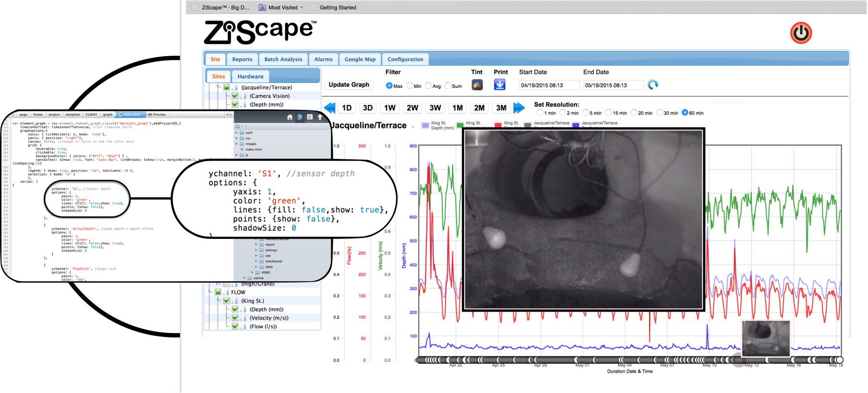This screenshot has width=868, height=393.
Task: Select the Sum filter option
Action: (448, 85)
